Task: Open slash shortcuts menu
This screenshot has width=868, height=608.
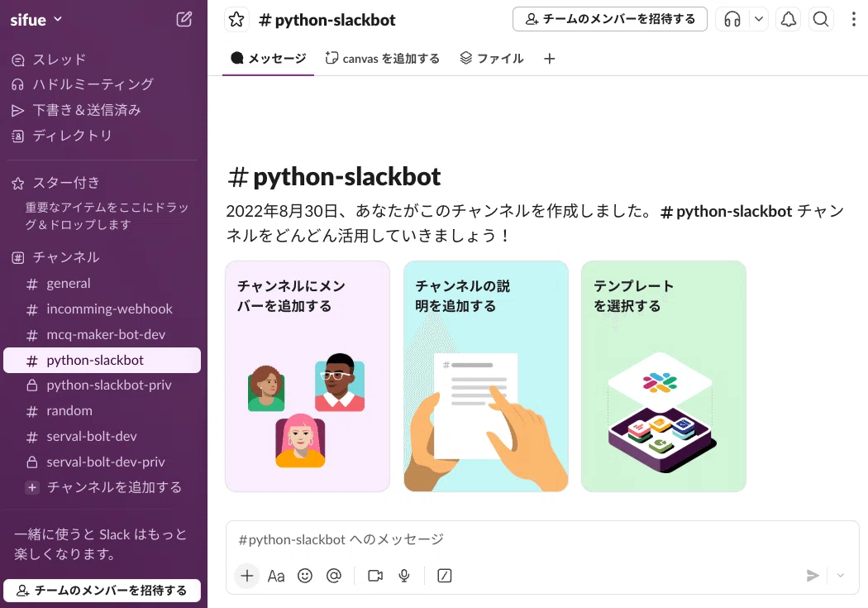Action: (445, 576)
